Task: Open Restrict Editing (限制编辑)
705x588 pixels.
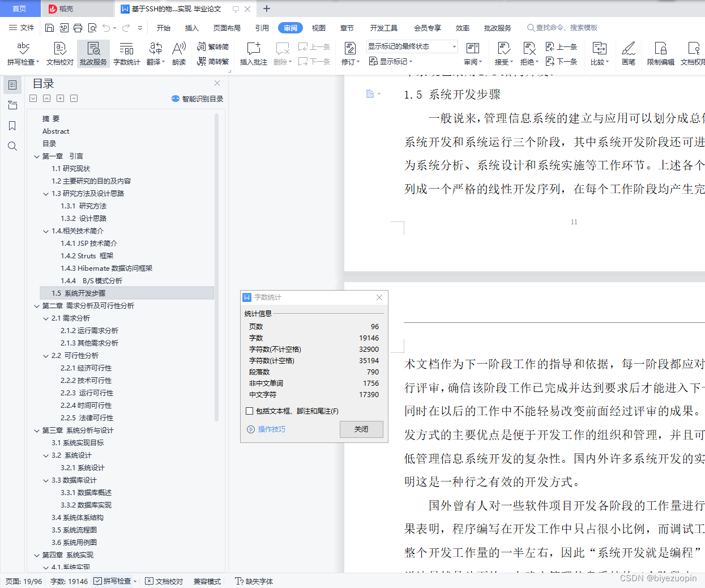Action: [x=660, y=54]
